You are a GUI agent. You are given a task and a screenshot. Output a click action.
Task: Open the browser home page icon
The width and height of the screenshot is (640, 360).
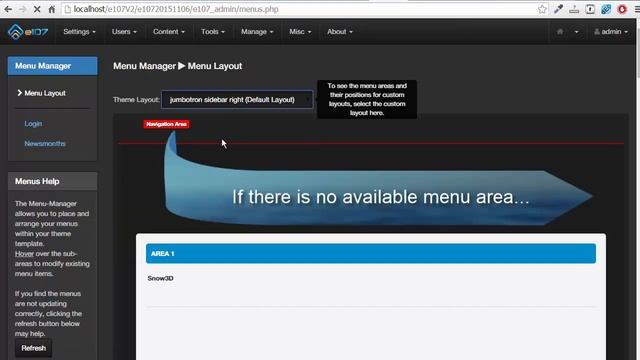click(x=51, y=9)
